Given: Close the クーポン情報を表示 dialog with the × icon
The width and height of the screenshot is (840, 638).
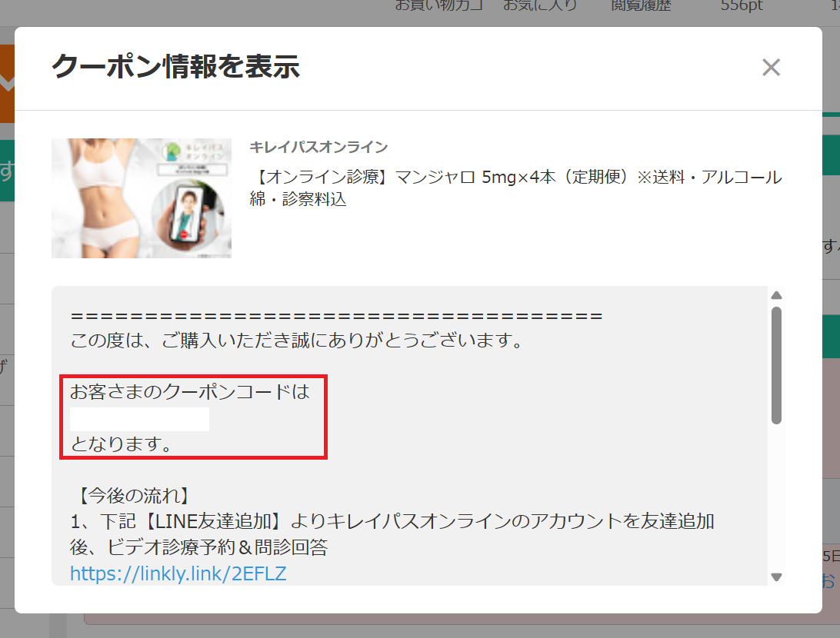Looking at the screenshot, I should [771, 68].
